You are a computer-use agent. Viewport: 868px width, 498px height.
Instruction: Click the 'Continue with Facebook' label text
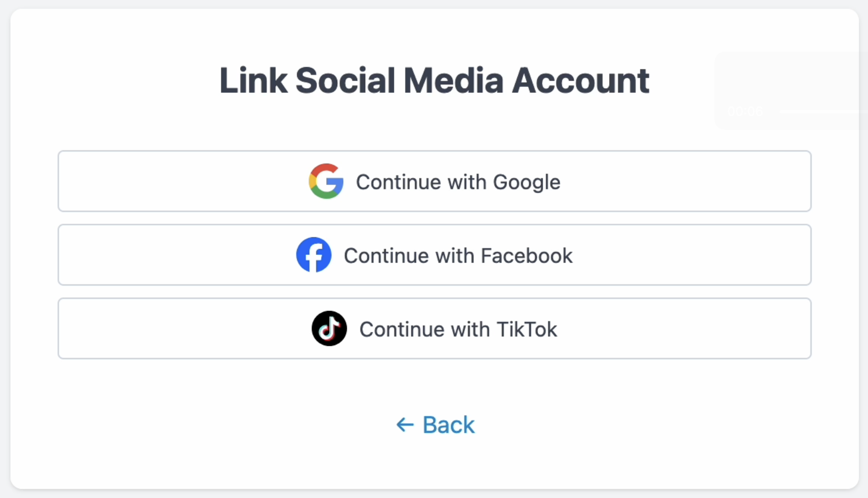[458, 256]
